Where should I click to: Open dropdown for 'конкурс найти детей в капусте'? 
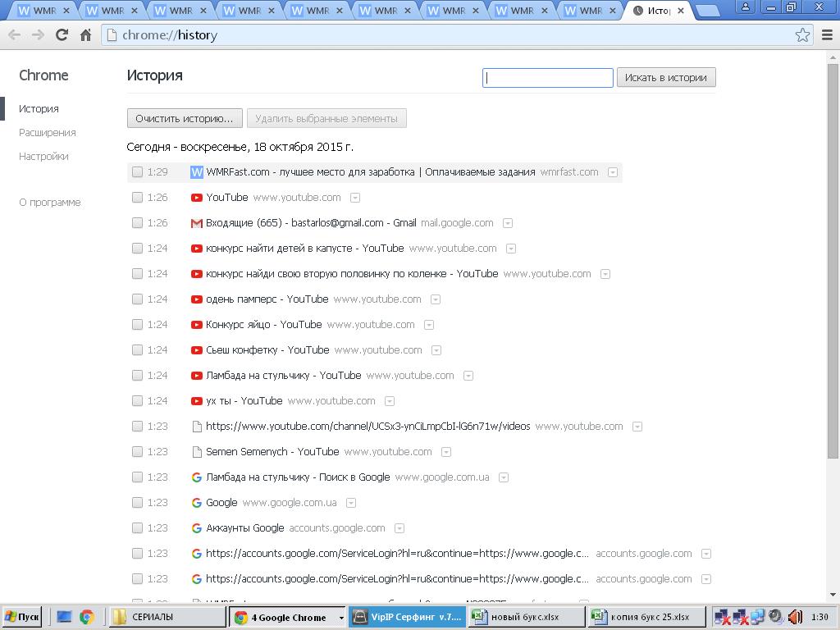[x=511, y=249]
